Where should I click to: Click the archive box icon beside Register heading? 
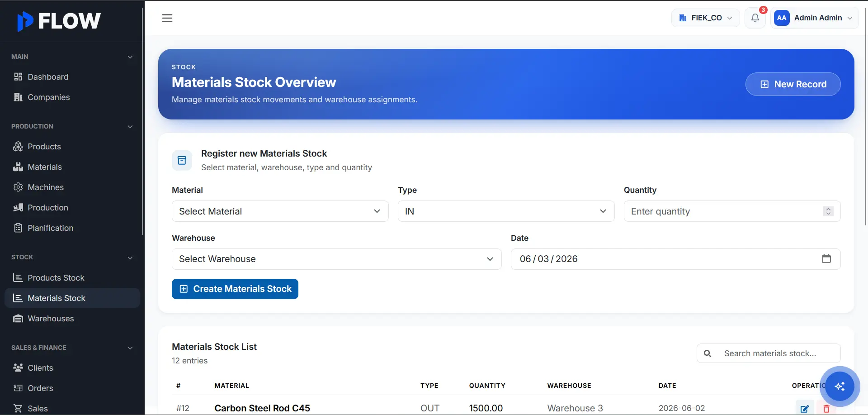(x=182, y=160)
